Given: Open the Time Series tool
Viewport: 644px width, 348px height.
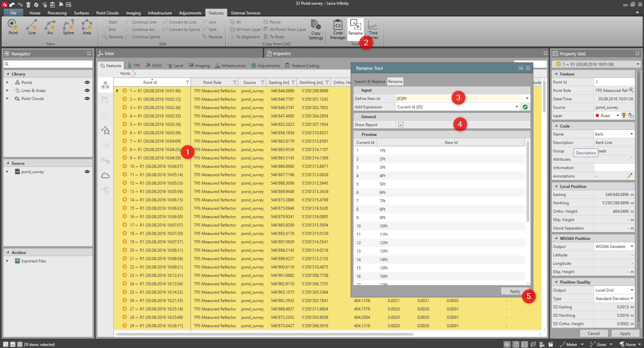Looking at the screenshot, I should (x=373, y=29).
